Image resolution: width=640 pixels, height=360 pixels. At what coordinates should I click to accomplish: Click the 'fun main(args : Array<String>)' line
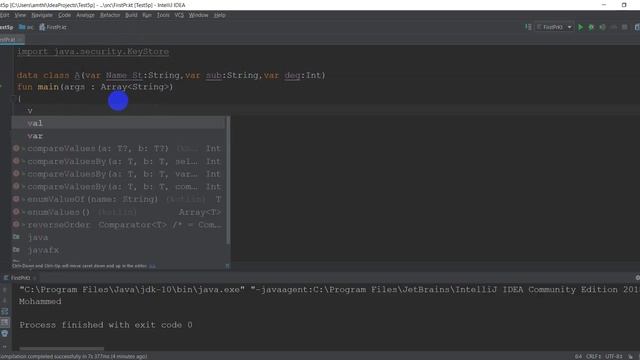(95, 87)
